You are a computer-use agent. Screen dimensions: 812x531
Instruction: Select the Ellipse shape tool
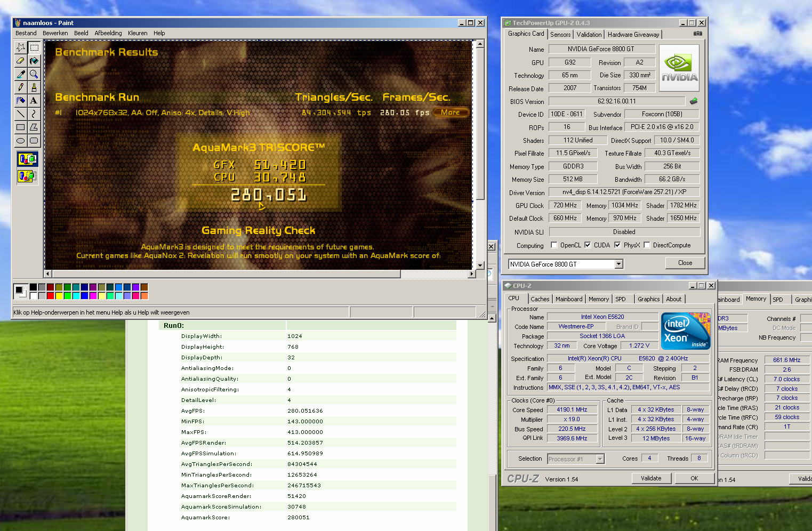click(x=21, y=140)
